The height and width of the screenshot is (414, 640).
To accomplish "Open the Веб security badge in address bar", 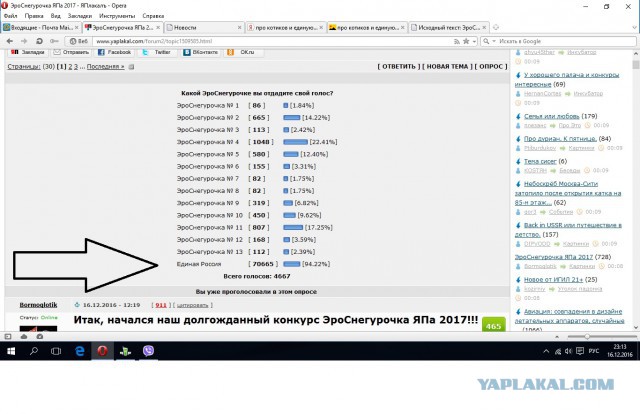I will pos(78,41).
